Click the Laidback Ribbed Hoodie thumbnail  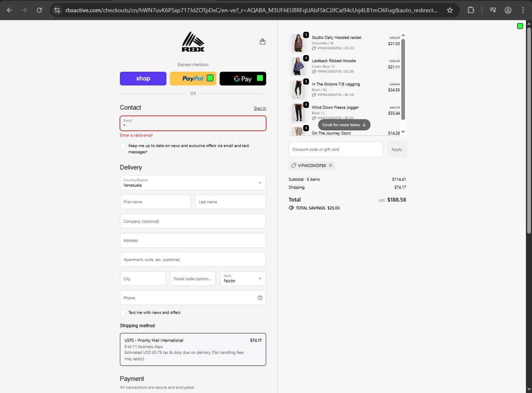[x=298, y=66]
